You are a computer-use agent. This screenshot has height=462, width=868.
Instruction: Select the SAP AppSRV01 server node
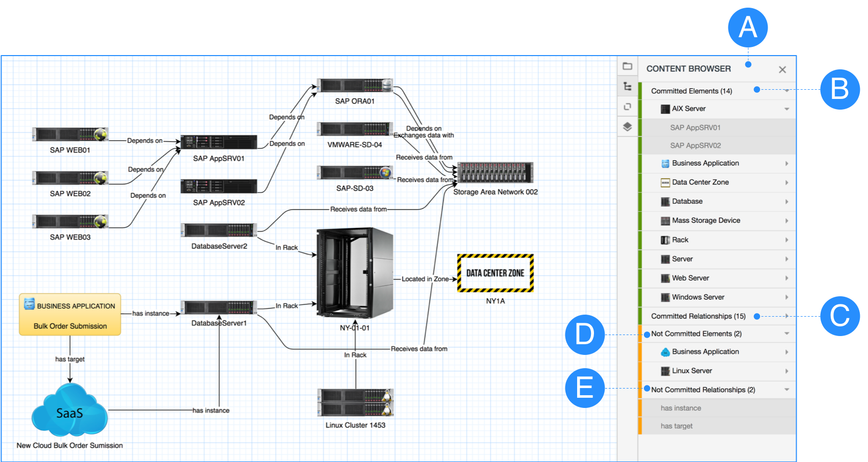(x=219, y=142)
